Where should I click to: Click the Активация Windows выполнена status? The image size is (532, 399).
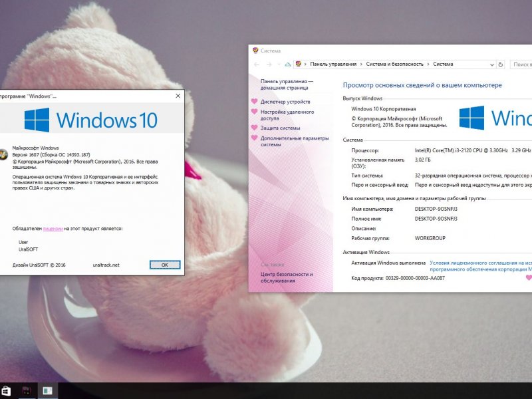(388, 263)
